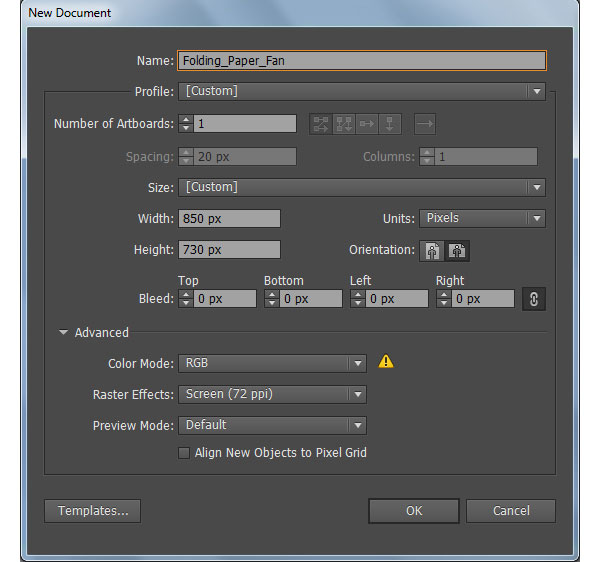Screen dimensions: 600x562
Task: Choose Landscape orientation icon
Action: [x=457, y=251]
